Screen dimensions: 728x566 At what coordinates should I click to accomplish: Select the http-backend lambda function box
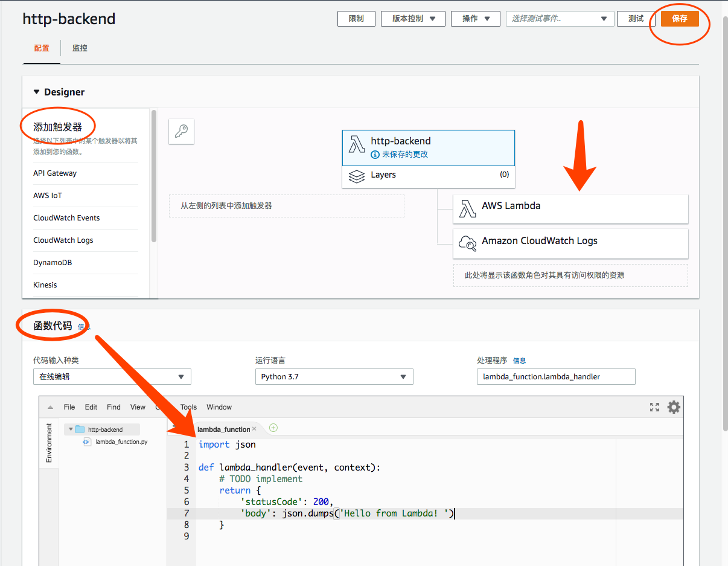(x=429, y=148)
